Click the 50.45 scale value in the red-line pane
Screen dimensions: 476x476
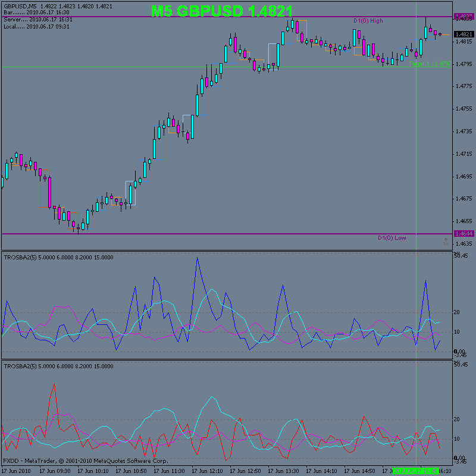(x=461, y=364)
